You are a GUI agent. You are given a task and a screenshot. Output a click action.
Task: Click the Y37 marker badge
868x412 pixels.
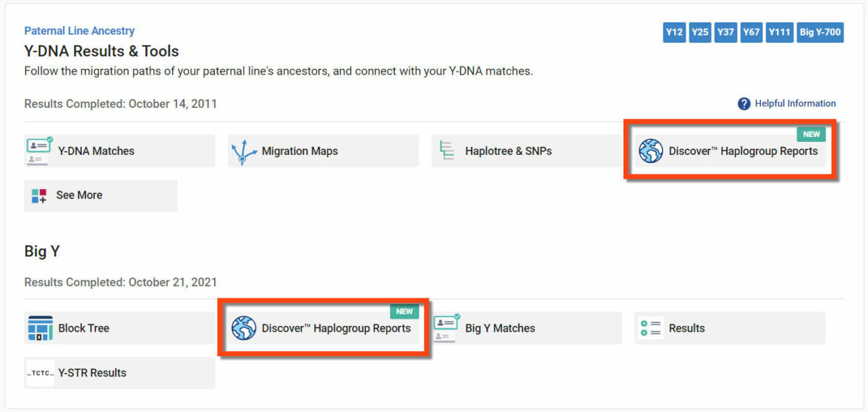click(726, 32)
